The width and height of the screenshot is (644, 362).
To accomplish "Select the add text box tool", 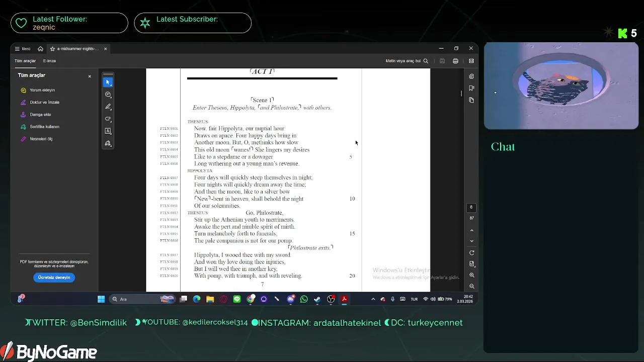I will [x=108, y=131].
